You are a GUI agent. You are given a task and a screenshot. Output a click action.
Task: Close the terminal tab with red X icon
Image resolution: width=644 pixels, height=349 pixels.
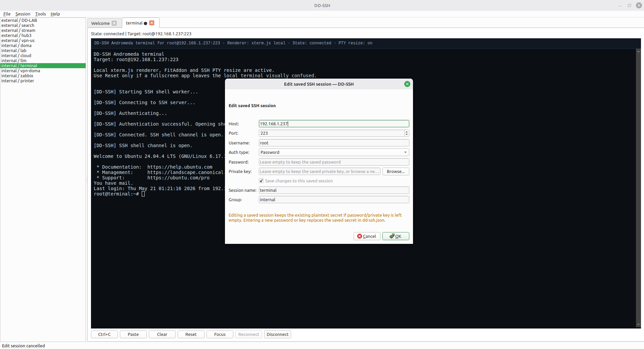pos(152,23)
